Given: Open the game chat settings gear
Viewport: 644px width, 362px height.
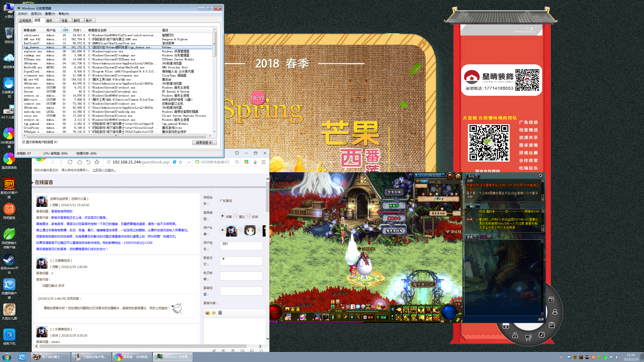Looking at the screenshot, I should pos(540,175).
